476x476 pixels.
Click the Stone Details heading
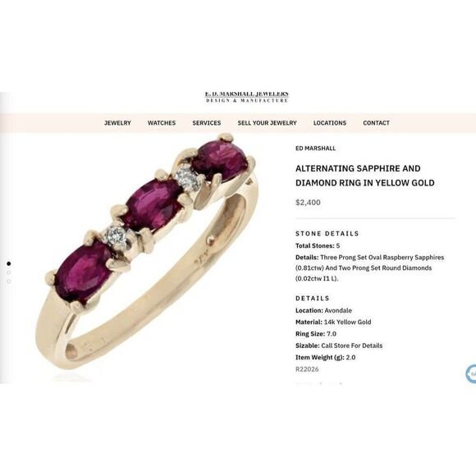(x=327, y=233)
